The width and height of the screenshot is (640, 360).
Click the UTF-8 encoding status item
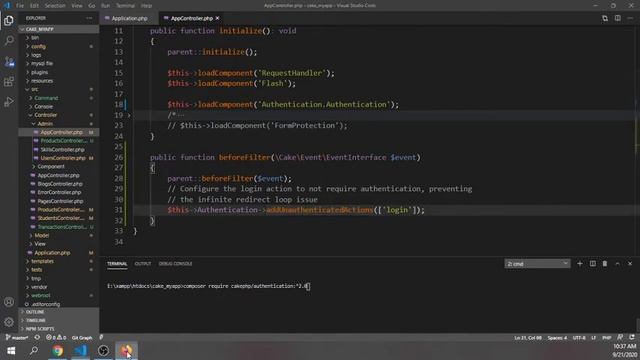coord(579,338)
